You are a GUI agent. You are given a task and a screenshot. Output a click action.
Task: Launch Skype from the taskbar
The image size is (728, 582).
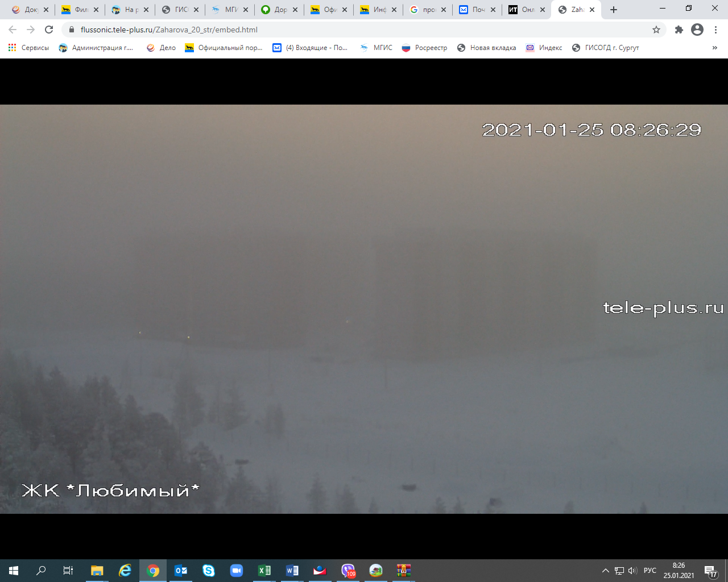coord(209,571)
